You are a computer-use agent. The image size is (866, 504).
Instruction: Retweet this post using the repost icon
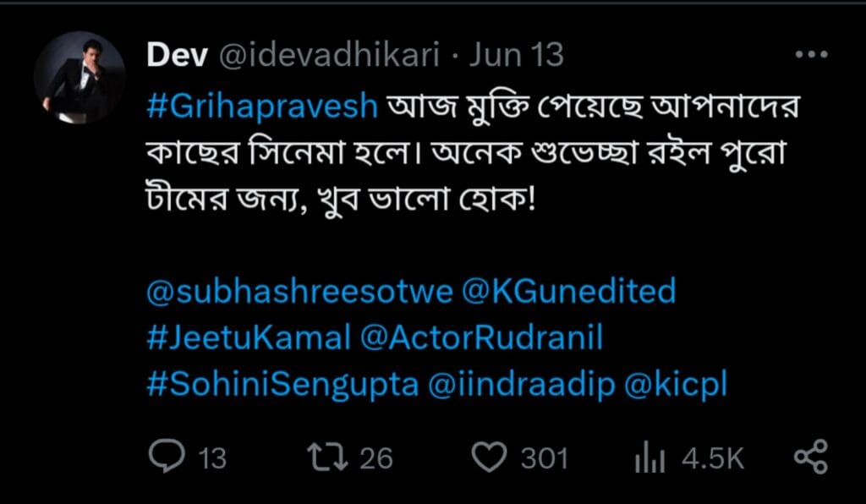(325, 457)
